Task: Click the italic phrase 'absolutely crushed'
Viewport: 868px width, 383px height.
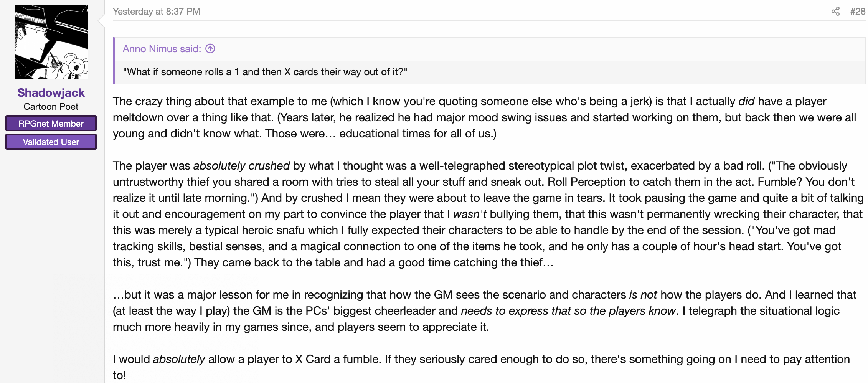Action: pos(241,166)
